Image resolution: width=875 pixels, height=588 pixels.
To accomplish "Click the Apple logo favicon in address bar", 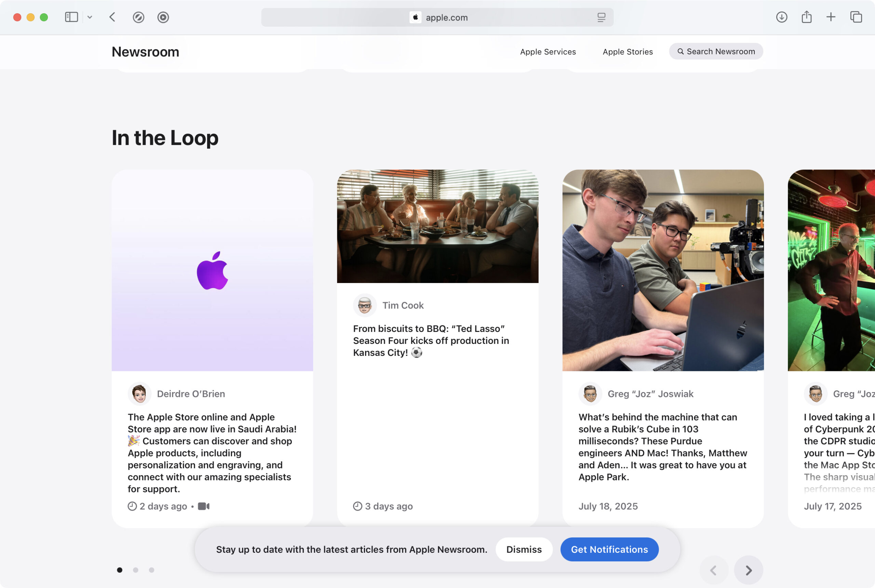I will coord(415,17).
